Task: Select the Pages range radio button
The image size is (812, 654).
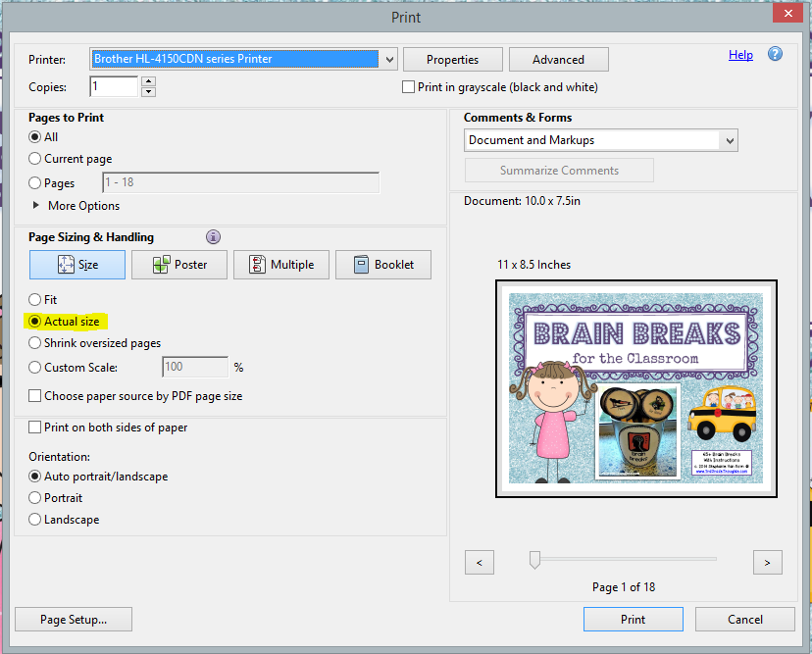Action: (34, 182)
